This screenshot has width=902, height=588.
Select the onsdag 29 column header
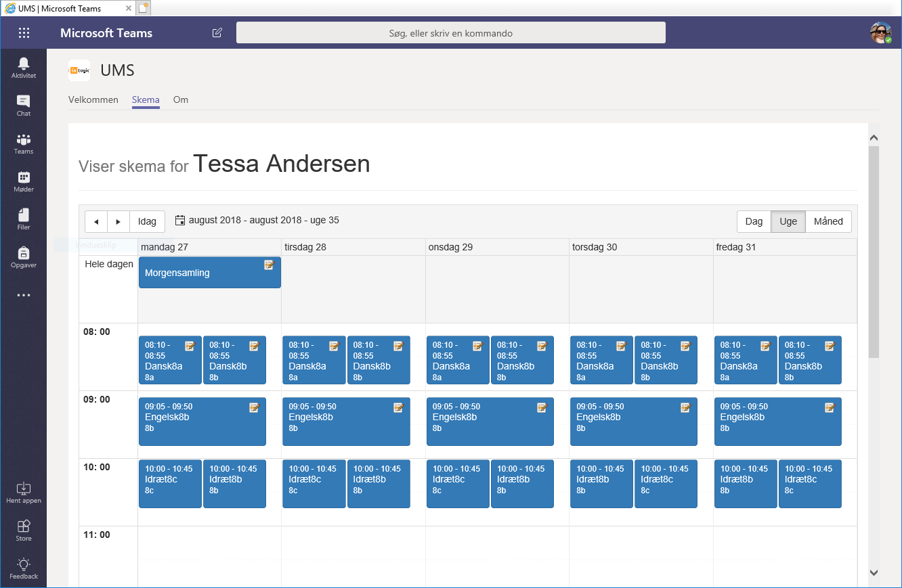[497, 247]
